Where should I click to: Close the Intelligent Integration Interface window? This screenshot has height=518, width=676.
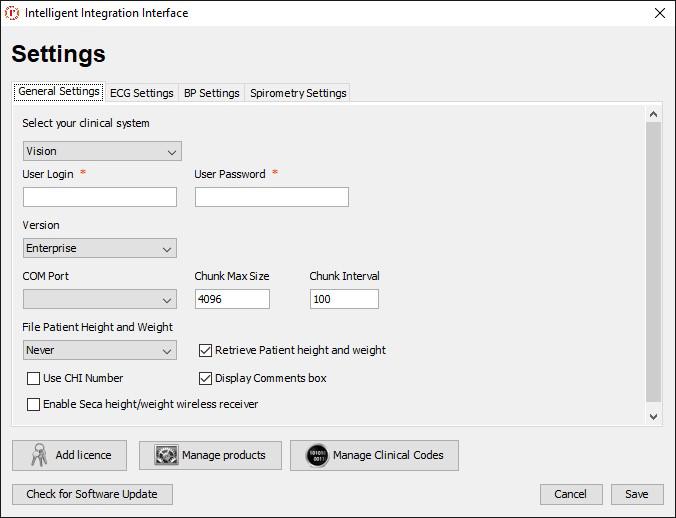(659, 14)
